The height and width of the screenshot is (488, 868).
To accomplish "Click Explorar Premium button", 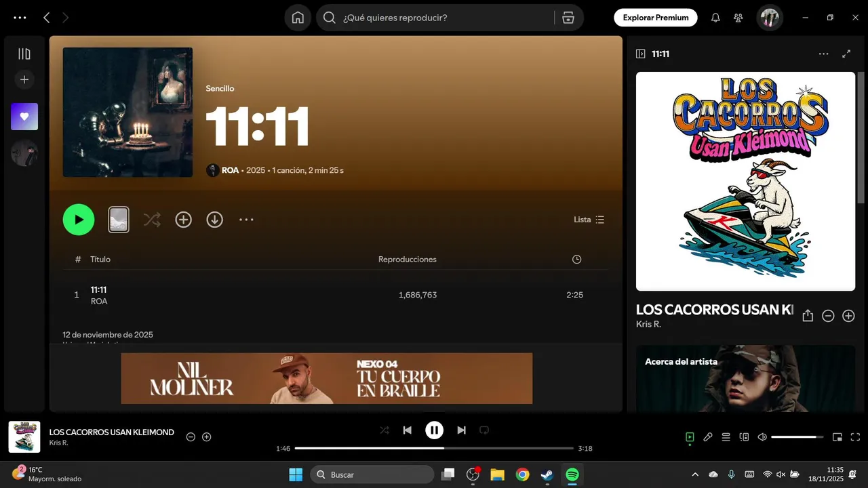I will pyautogui.click(x=656, y=18).
